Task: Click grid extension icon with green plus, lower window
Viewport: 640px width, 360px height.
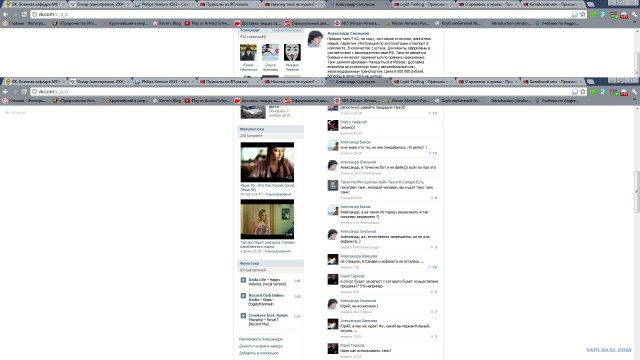Action: click(x=614, y=92)
